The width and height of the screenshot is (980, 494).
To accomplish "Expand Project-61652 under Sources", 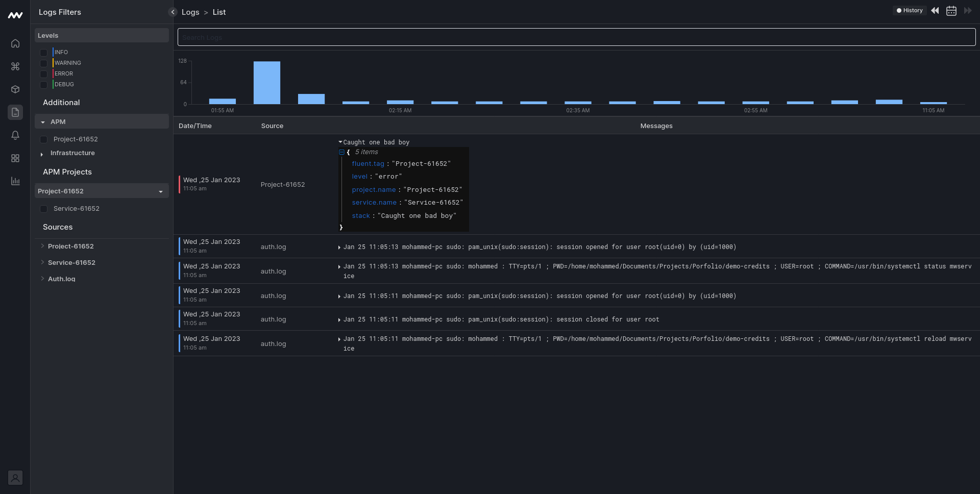I will (42, 246).
